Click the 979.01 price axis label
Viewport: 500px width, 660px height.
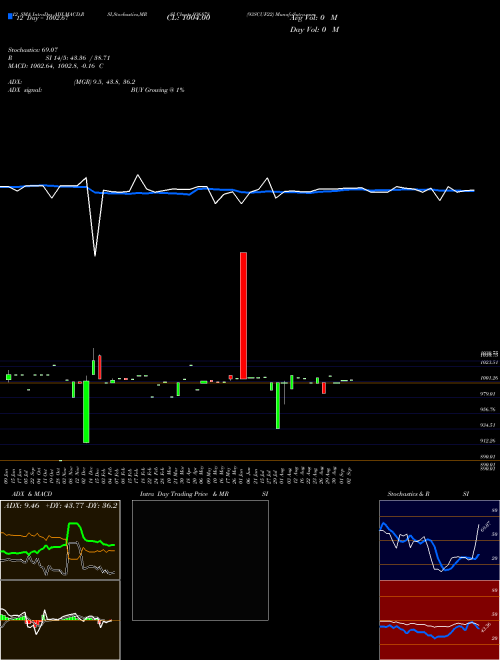(x=489, y=394)
